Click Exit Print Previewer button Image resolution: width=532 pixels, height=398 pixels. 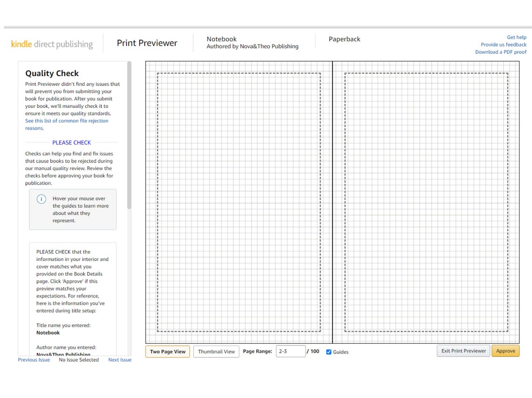463,351
